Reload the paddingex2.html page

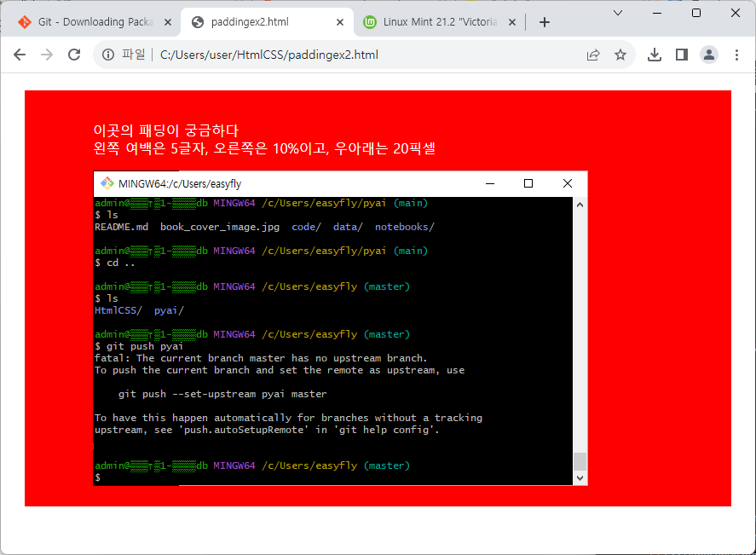[x=74, y=55]
